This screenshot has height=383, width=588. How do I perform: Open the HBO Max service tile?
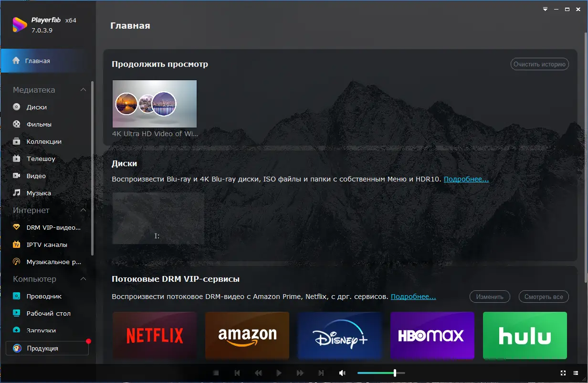tap(432, 336)
